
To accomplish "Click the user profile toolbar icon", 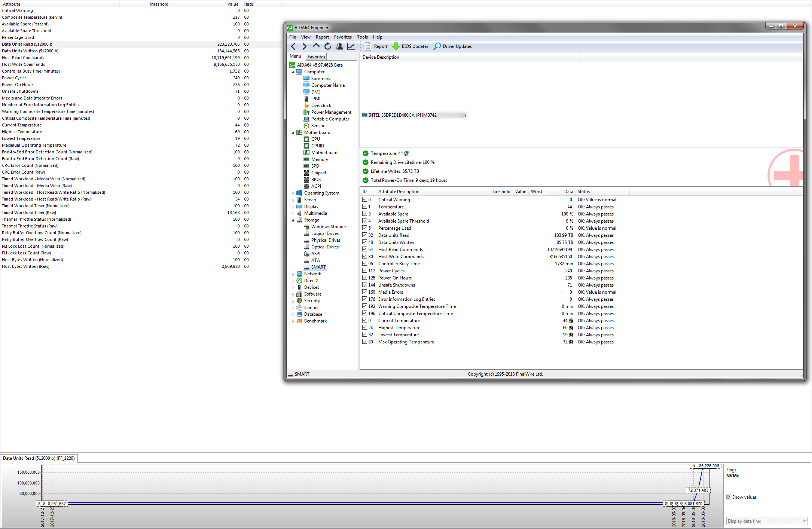I will tap(339, 46).
